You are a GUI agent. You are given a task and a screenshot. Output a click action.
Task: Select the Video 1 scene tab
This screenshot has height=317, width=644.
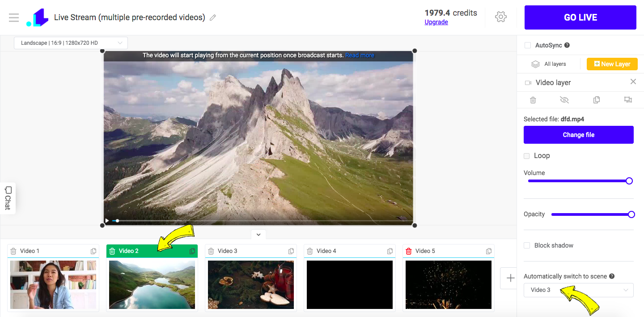coord(53,251)
